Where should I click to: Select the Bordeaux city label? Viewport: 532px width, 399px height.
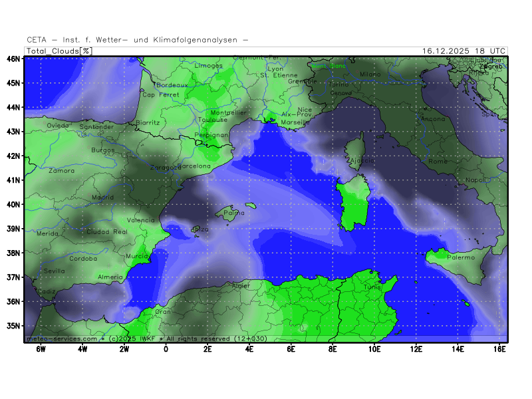172,85
